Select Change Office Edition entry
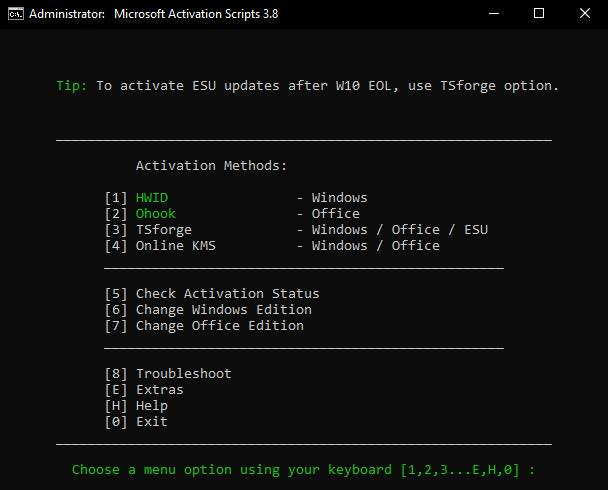 point(218,326)
